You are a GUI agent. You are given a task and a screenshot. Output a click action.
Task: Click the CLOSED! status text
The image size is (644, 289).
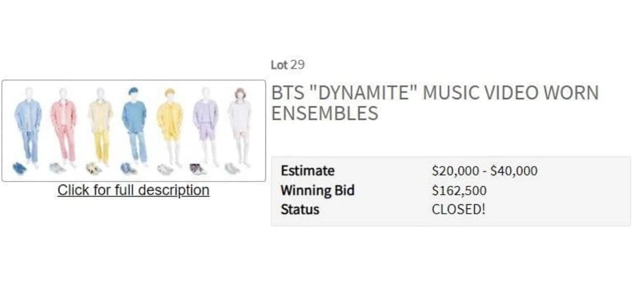(x=459, y=209)
